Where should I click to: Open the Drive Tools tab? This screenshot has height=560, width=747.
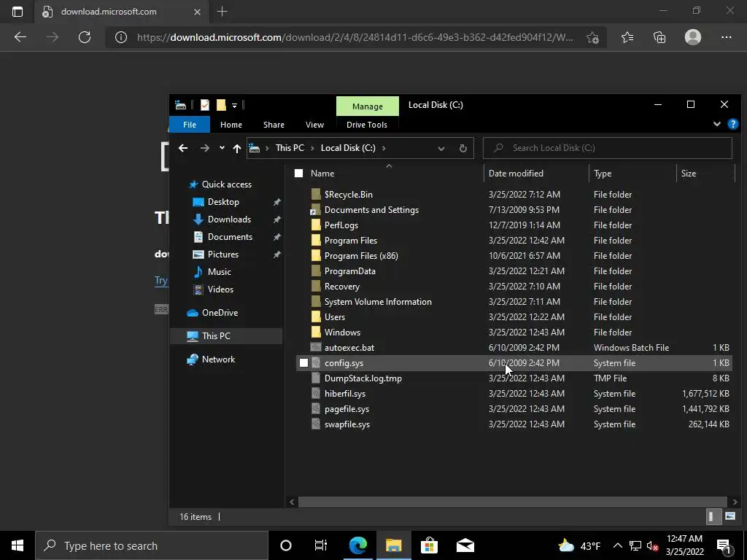coord(367,125)
